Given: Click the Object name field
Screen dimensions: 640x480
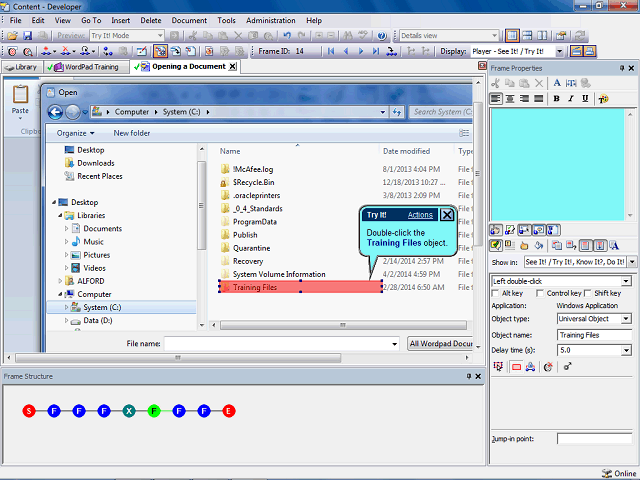Looking at the screenshot, I should [x=594, y=335].
